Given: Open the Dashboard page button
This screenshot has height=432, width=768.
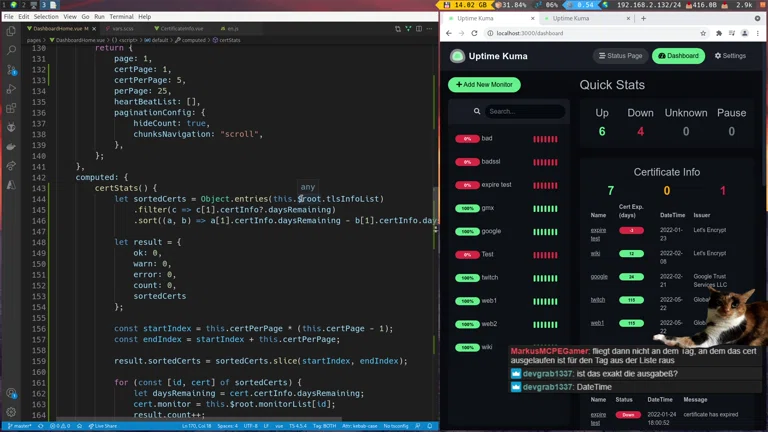Looking at the screenshot, I should point(678,56).
